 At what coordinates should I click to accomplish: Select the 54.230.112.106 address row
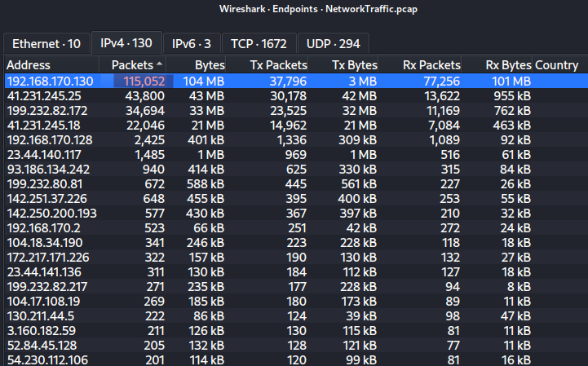pyautogui.click(x=296, y=359)
